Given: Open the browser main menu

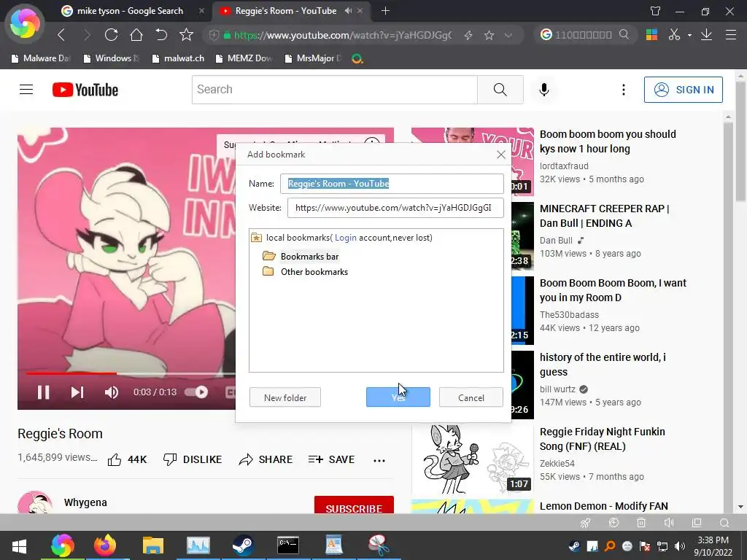Looking at the screenshot, I should click(731, 35).
